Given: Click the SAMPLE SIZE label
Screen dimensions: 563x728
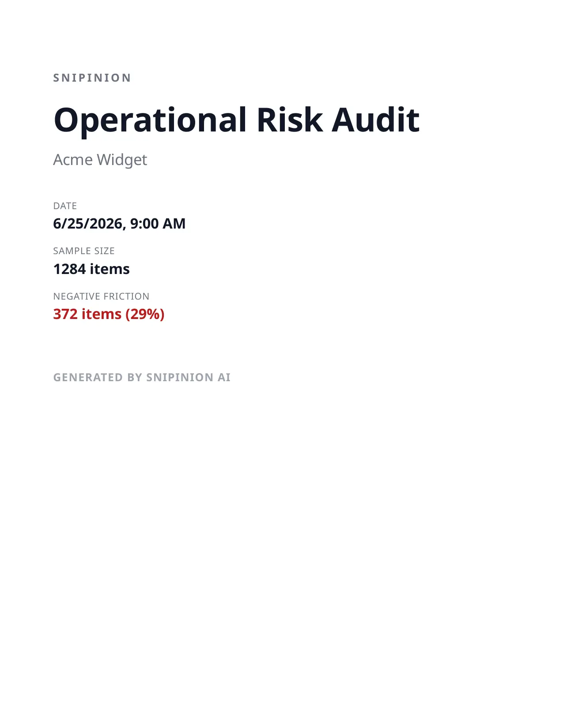Looking at the screenshot, I should (84, 251).
